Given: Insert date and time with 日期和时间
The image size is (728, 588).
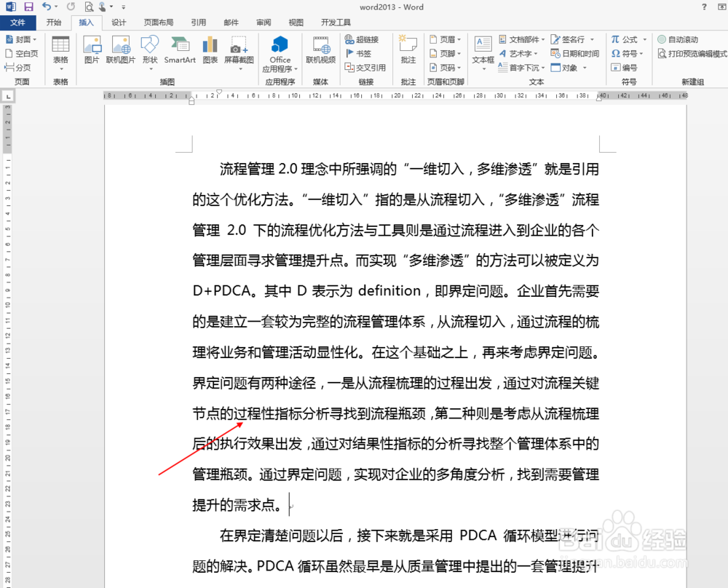Looking at the screenshot, I should [574, 53].
